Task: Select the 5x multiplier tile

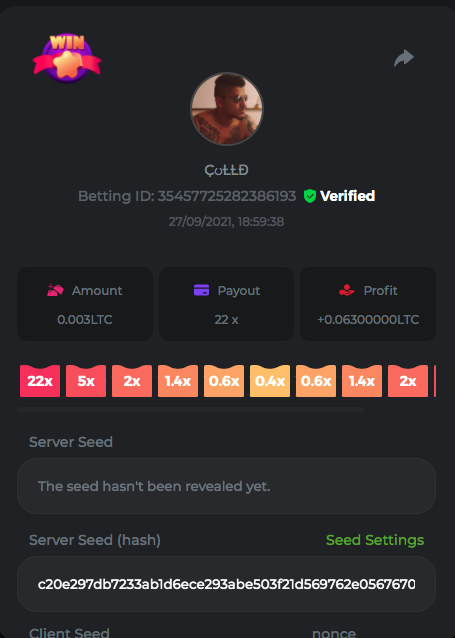Action: click(86, 381)
